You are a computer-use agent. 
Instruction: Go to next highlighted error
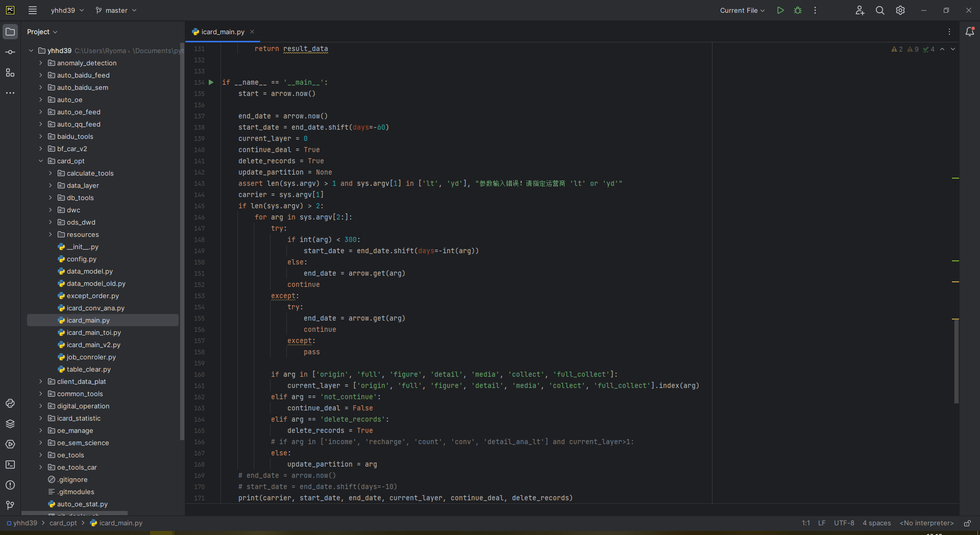(x=953, y=49)
